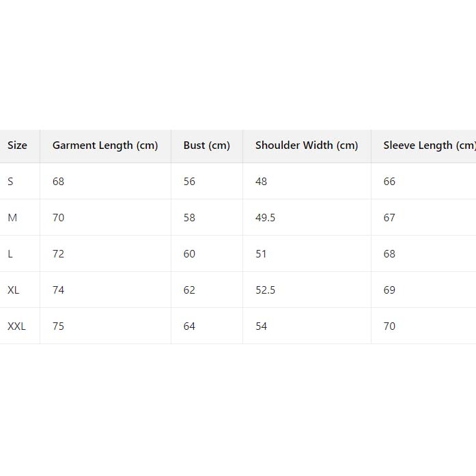Select the M size row label
This screenshot has height=476, width=476.
[12, 218]
